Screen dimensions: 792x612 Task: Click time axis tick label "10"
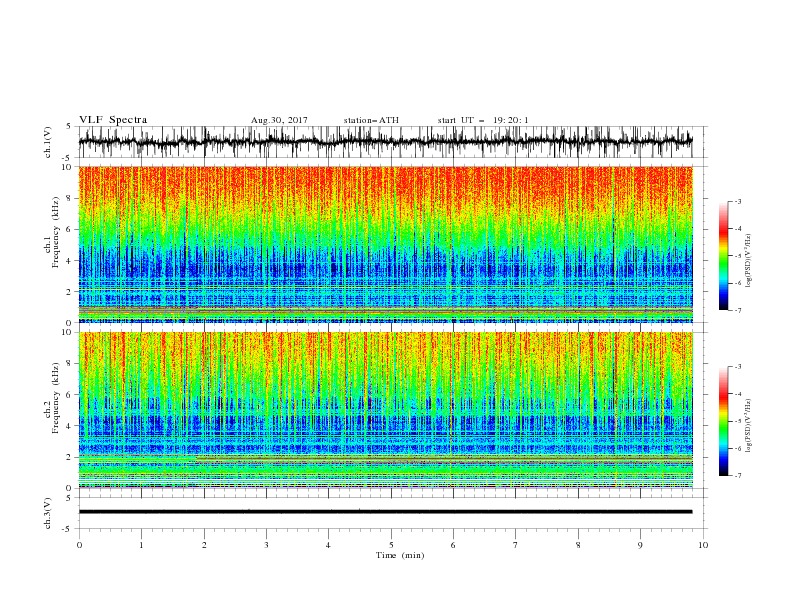click(703, 545)
